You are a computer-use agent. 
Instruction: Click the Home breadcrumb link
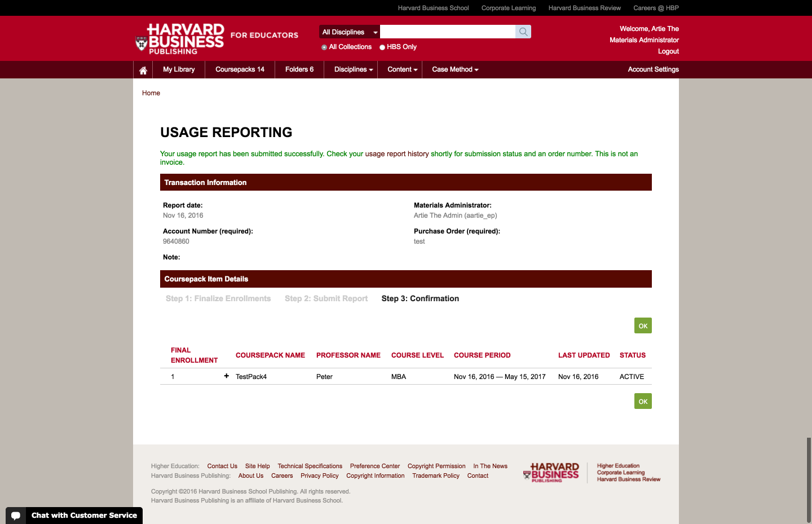(x=151, y=93)
